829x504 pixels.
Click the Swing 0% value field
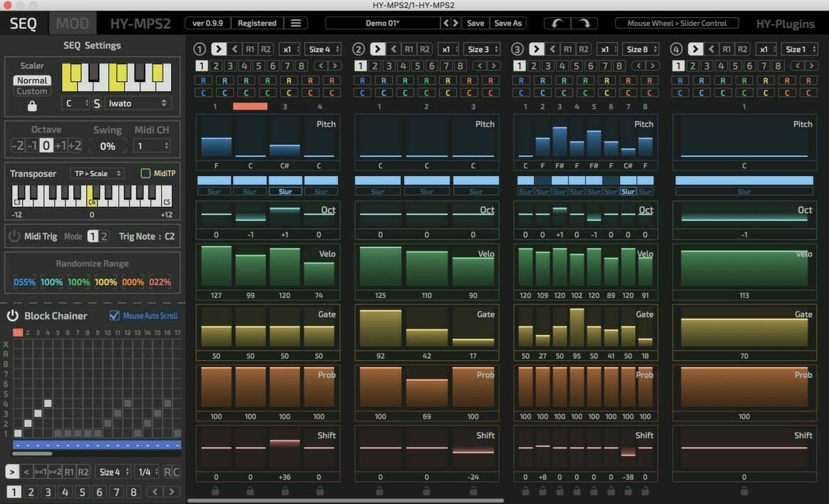[x=108, y=146]
